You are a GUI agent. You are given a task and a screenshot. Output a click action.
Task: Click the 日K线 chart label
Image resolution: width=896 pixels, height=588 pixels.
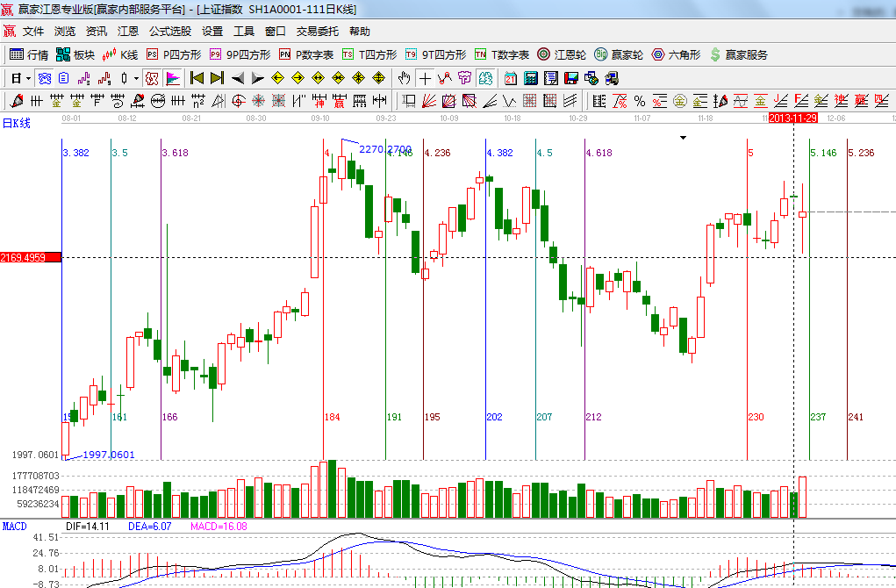pyautogui.click(x=16, y=123)
